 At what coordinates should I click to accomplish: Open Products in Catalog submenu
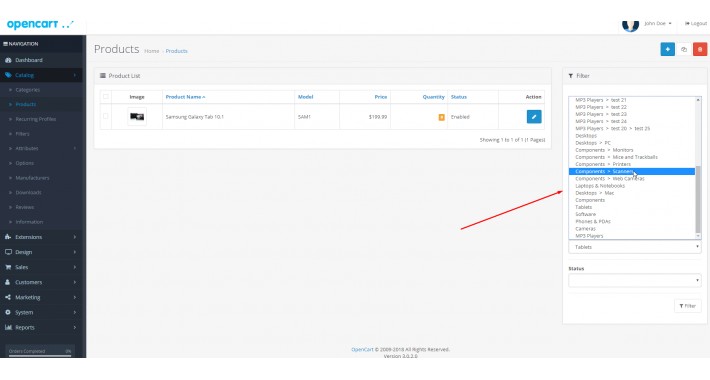tap(26, 104)
